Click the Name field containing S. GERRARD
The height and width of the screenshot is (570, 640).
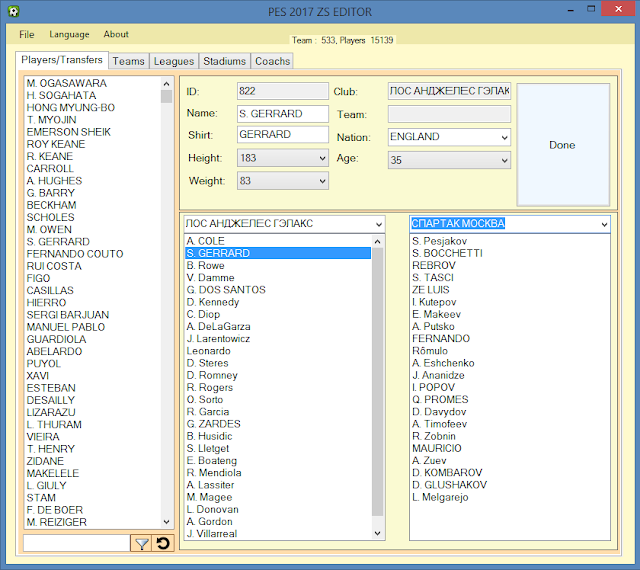pos(282,114)
